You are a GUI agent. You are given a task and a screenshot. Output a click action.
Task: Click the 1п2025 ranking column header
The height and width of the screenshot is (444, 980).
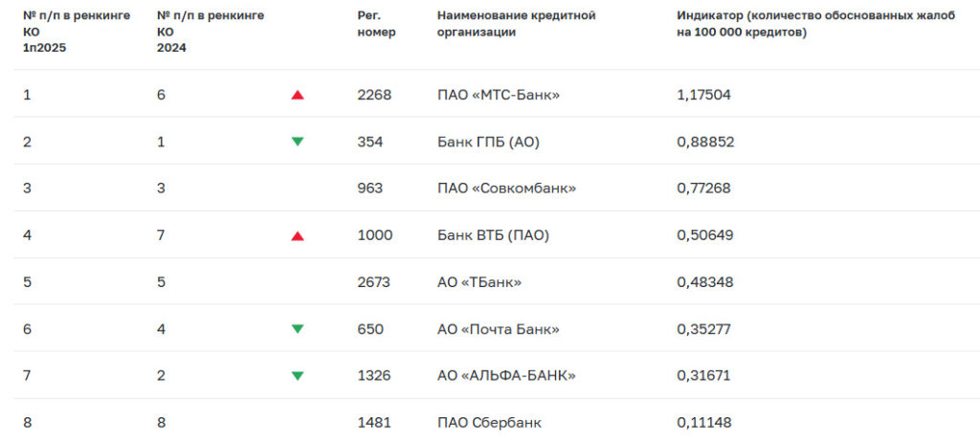pyautogui.click(x=77, y=32)
